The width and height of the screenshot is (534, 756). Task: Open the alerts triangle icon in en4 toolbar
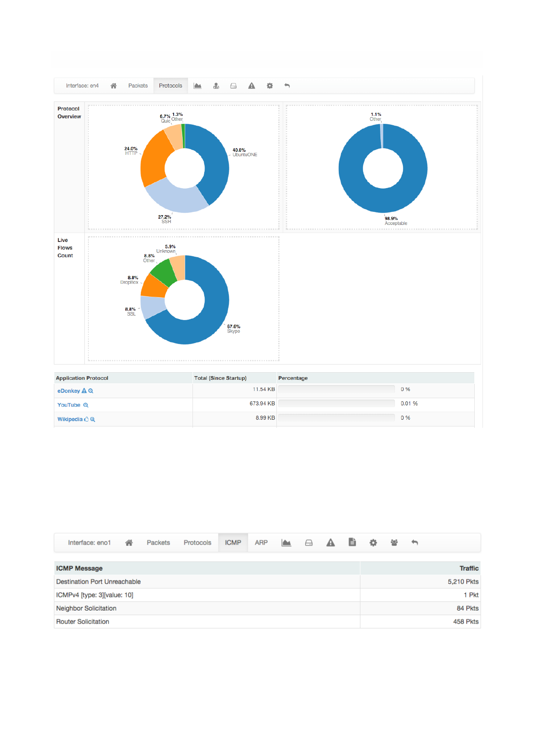coord(252,86)
